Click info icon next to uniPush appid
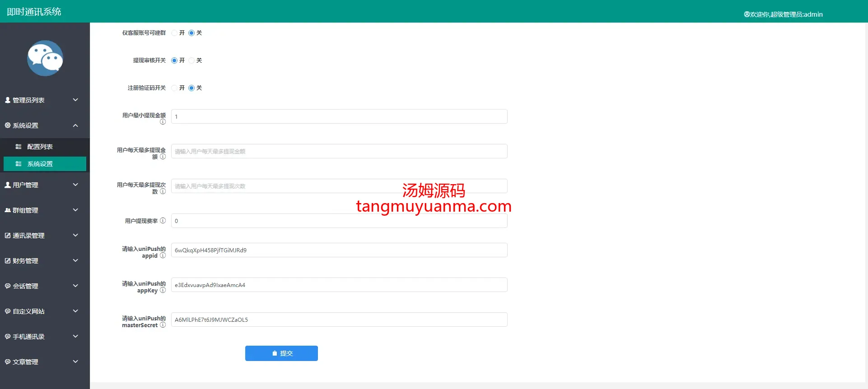Viewport: 868px width, 389px height. [163, 255]
